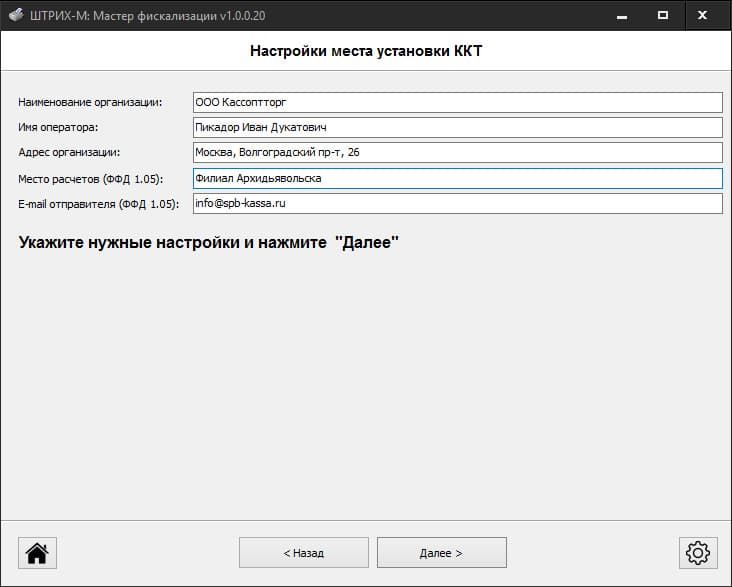The image size is (732, 587).
Task: Click the Далее > button
Action: [442, 552]
